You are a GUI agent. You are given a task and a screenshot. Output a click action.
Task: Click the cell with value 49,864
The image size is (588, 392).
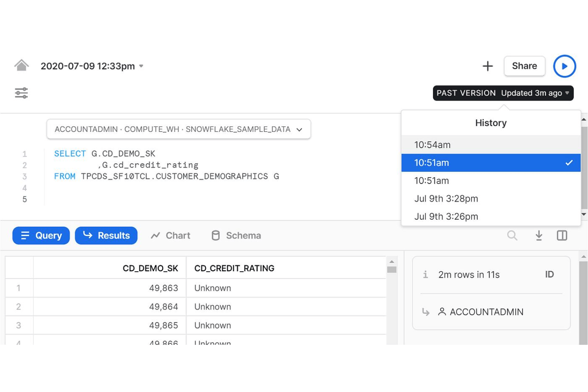click(x=110, y=307)
